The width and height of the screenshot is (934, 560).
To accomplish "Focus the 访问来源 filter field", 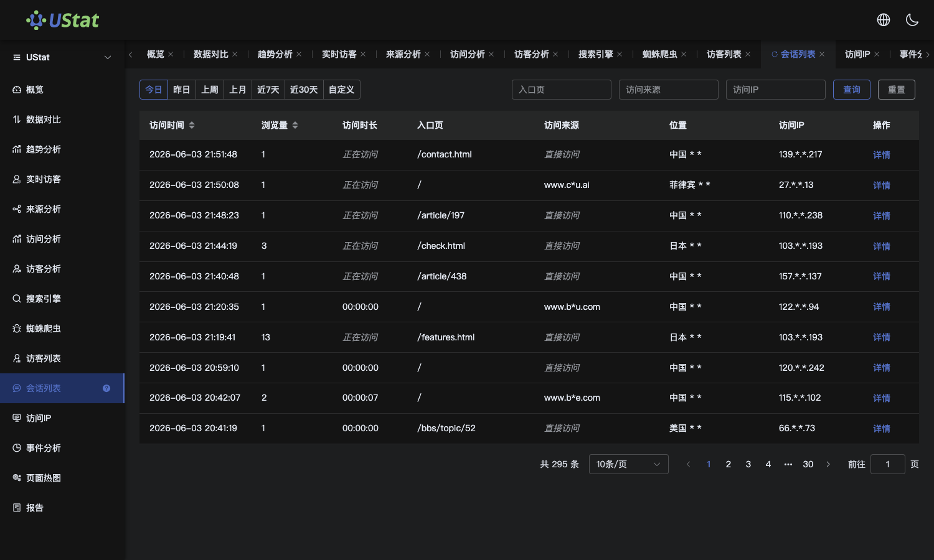I will tap(669, 90).
